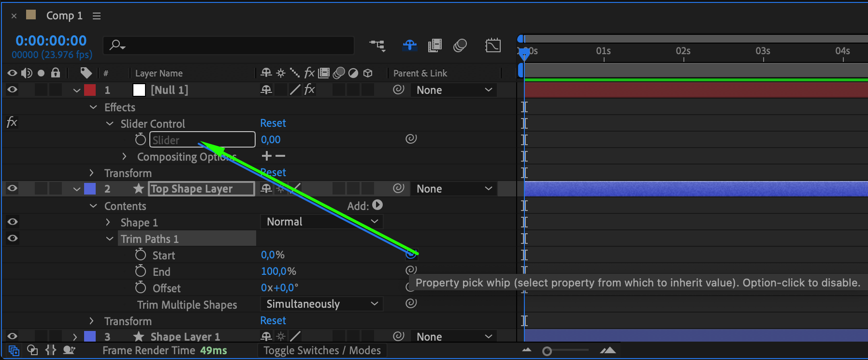
Task: Enable Frame Blending for the composition
Action: (435, 45)
